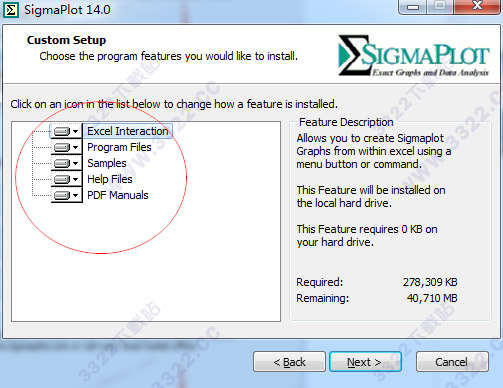
Task: Select the Help Files feature label
Action: 110,179
